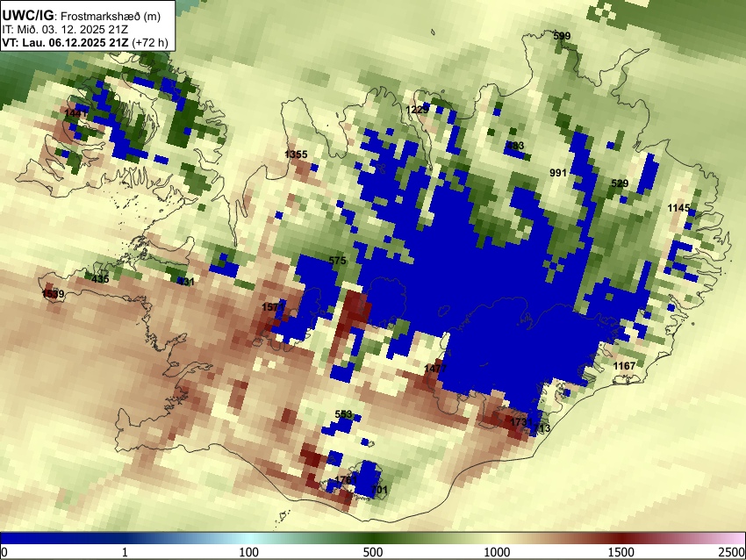Click the 1761 label on south coast
The height and width of the screenshot is (560, 746).
[346, 479]
